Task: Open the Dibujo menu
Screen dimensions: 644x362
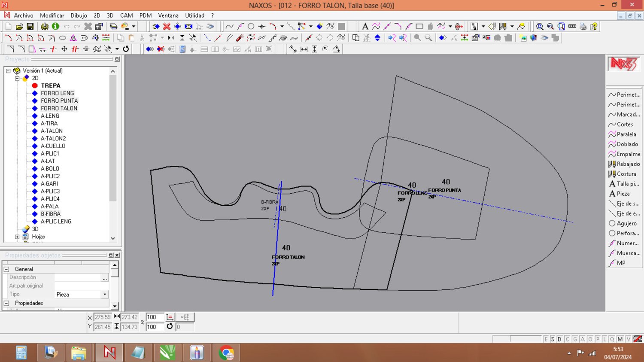Action: pyautogui.click(x=79, y=15)
